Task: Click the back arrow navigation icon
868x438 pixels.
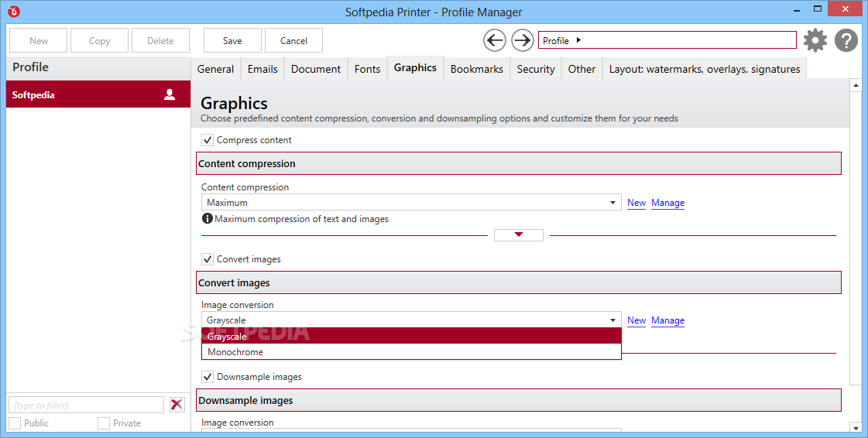Action: [494, 40]
